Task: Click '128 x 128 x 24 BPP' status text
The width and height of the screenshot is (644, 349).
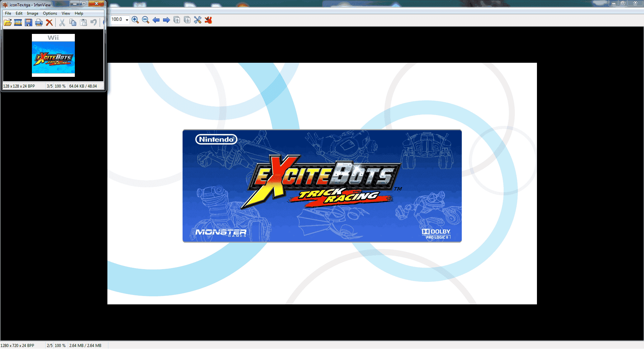Action: click(19, 86)
